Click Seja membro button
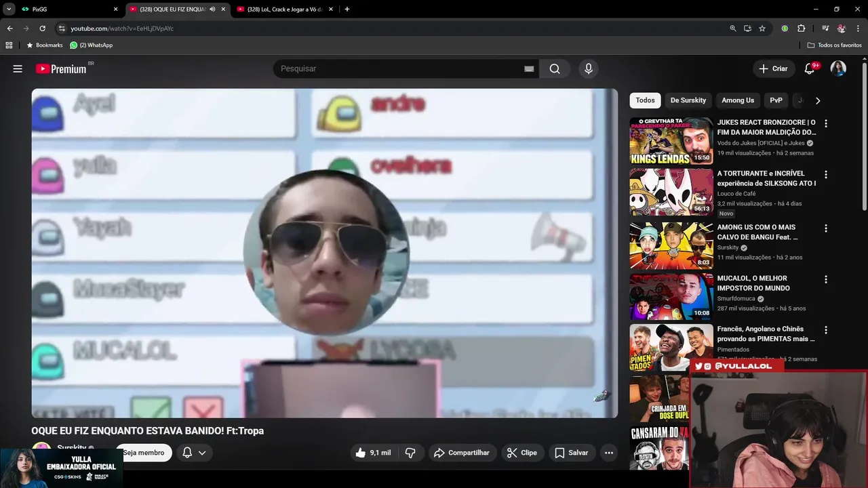868x488 pixels. pyautogui.click(x=143, y=453)
